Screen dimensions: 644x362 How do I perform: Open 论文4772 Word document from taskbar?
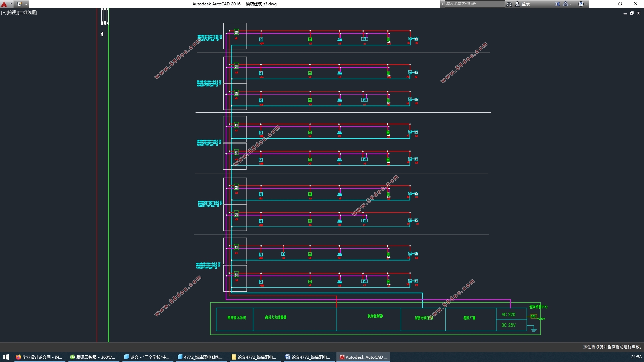click(308, 357)
